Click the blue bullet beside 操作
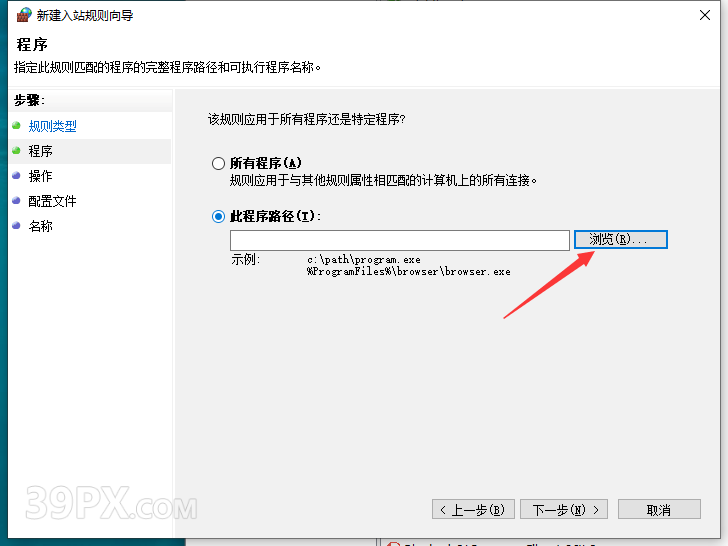Image resolution: width=728 pixels, height=546 pixels. tap(16, 176)
